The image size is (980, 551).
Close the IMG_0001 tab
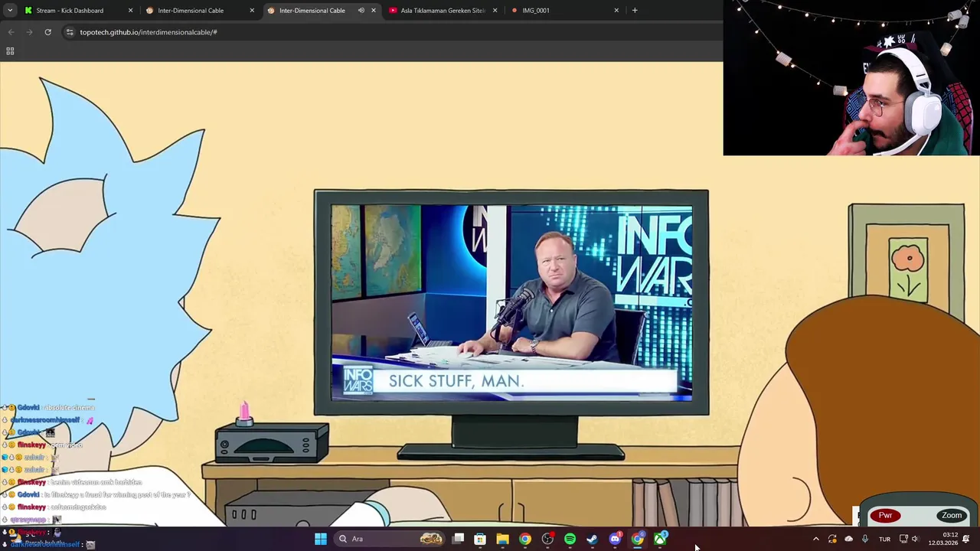pos(616,11)
